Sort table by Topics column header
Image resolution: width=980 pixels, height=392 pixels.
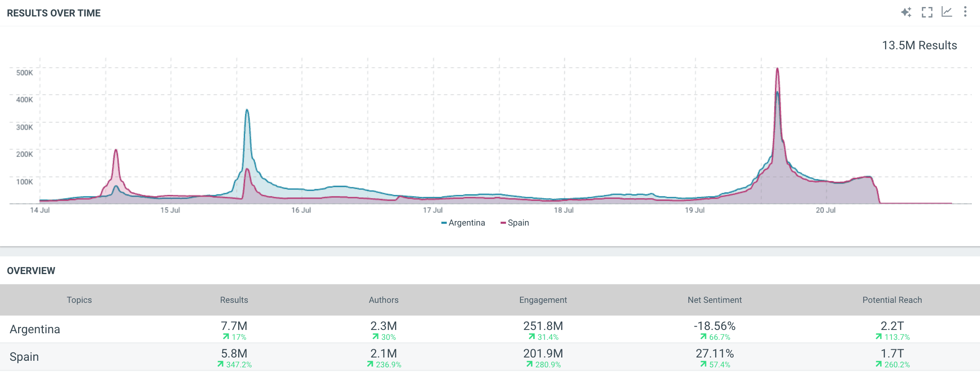(79, 300)
